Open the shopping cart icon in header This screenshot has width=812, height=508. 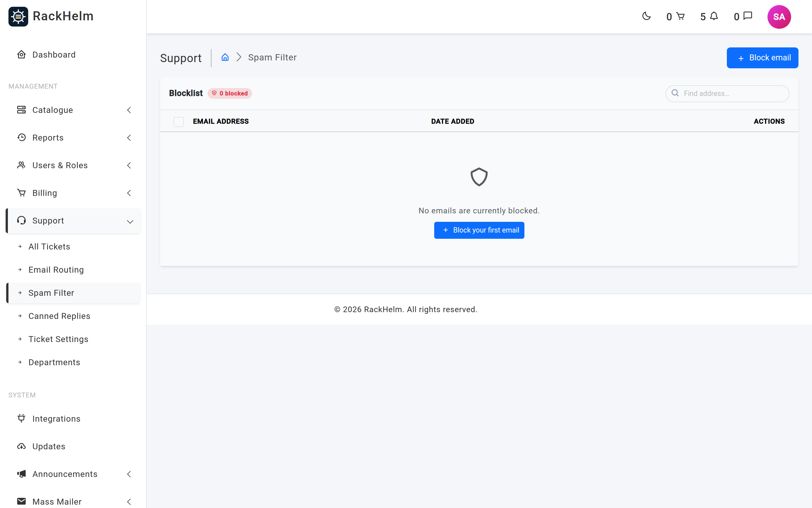[x=680, y=16]
